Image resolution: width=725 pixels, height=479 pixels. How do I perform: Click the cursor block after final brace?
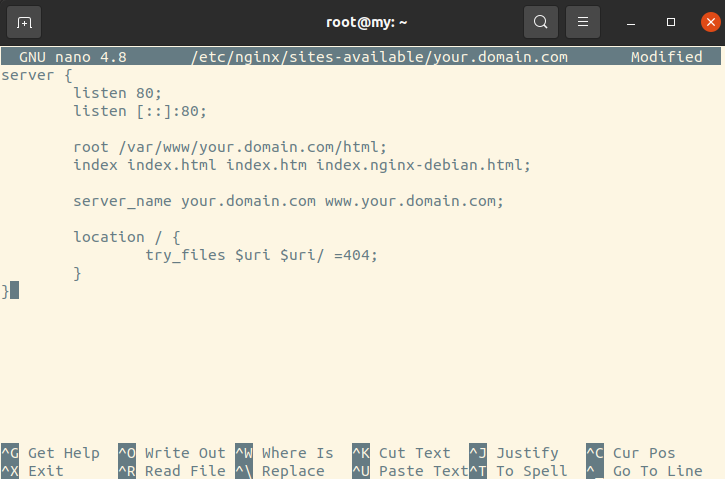pyautogui.click(x=14, y=290)
